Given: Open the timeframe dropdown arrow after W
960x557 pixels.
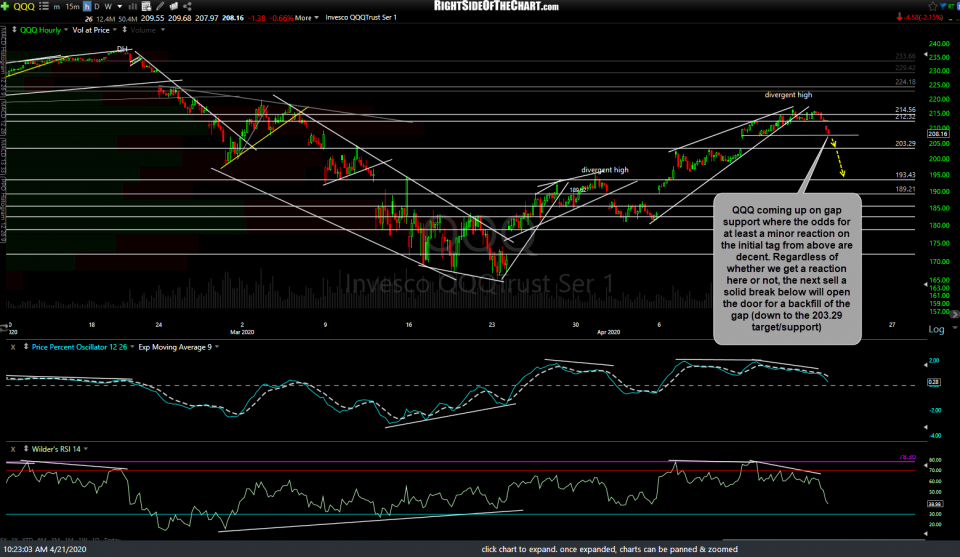Looking at the screenshot, I should pos(119,7).
